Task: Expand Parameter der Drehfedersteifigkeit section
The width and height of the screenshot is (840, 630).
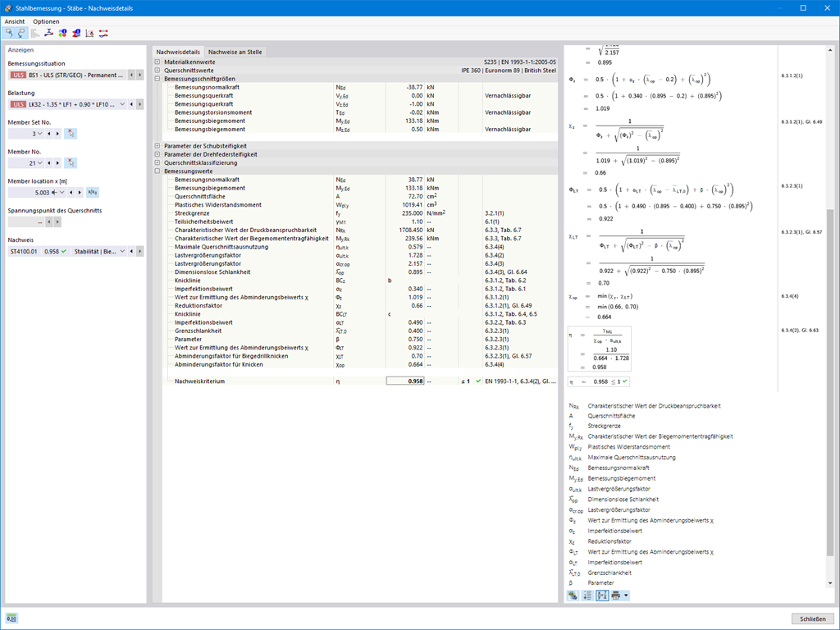Action: [x=157, y=154]
